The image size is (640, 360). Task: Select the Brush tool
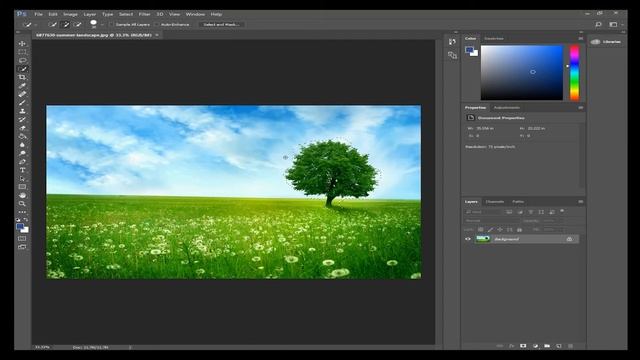click(x=22, y=102)
